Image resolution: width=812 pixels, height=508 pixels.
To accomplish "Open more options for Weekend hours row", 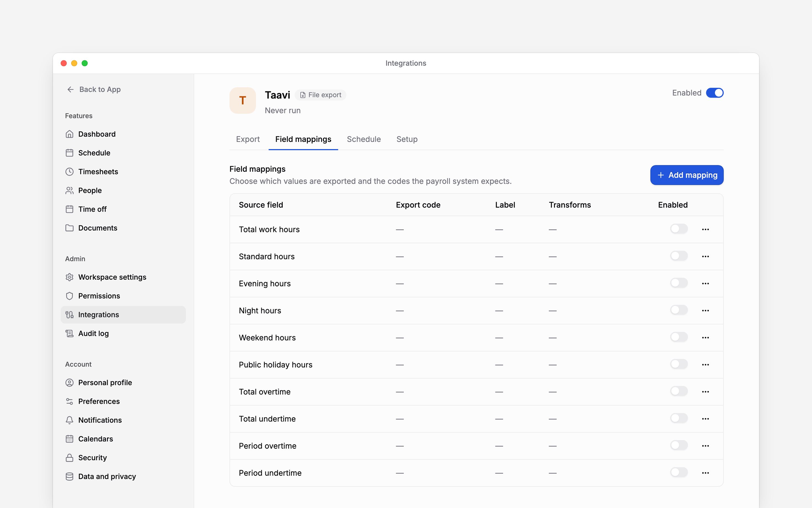I will point(705,338).
